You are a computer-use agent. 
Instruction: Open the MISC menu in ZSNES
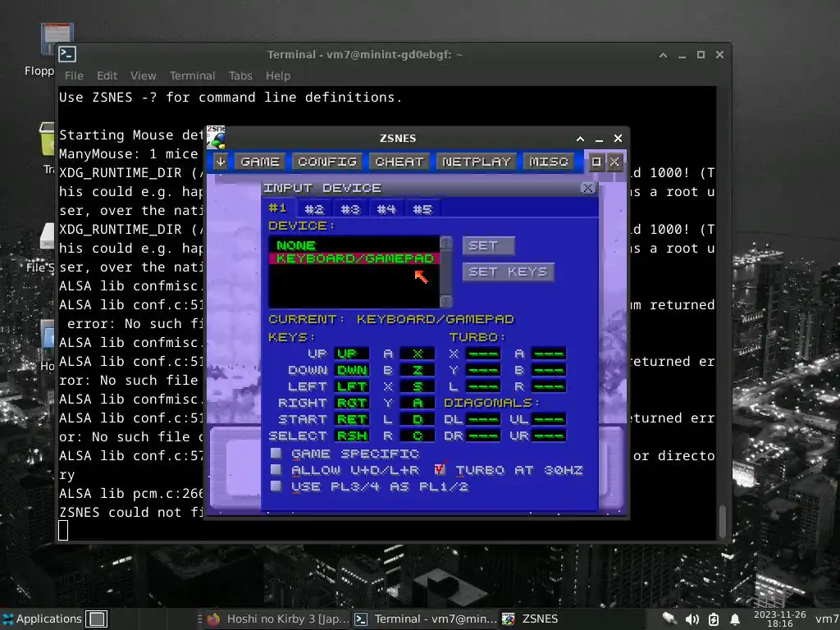pyautogui.click(x=549, y=162)
